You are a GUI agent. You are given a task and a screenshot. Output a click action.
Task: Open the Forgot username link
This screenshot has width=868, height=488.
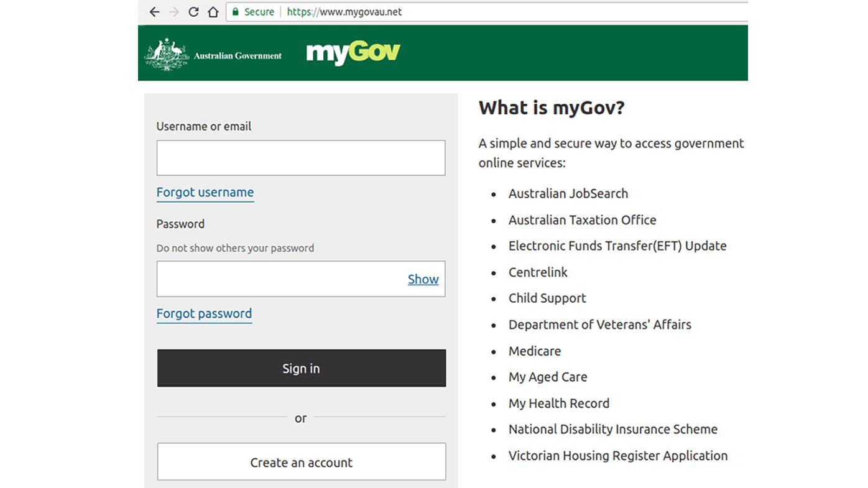pyautogui.click(x=205, y=193)
